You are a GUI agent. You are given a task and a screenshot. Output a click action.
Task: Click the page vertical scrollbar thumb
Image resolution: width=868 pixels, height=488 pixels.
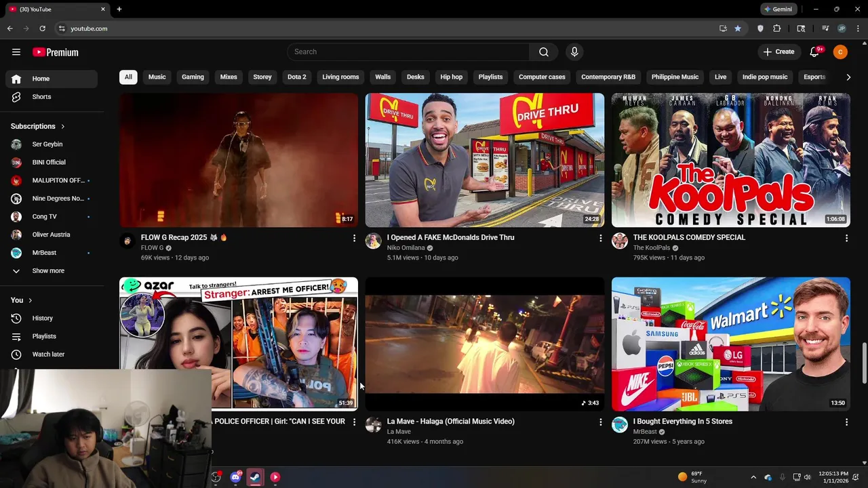(x=864, y=363)
